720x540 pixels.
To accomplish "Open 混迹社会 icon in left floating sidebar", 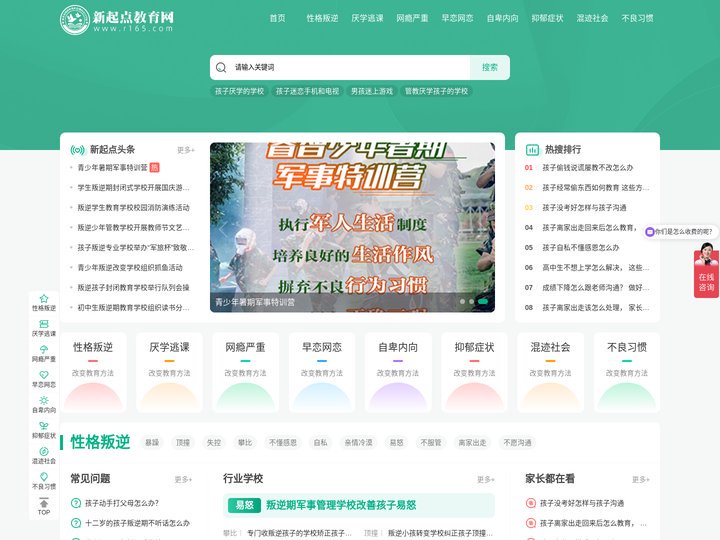I will [x=44, y=451].
